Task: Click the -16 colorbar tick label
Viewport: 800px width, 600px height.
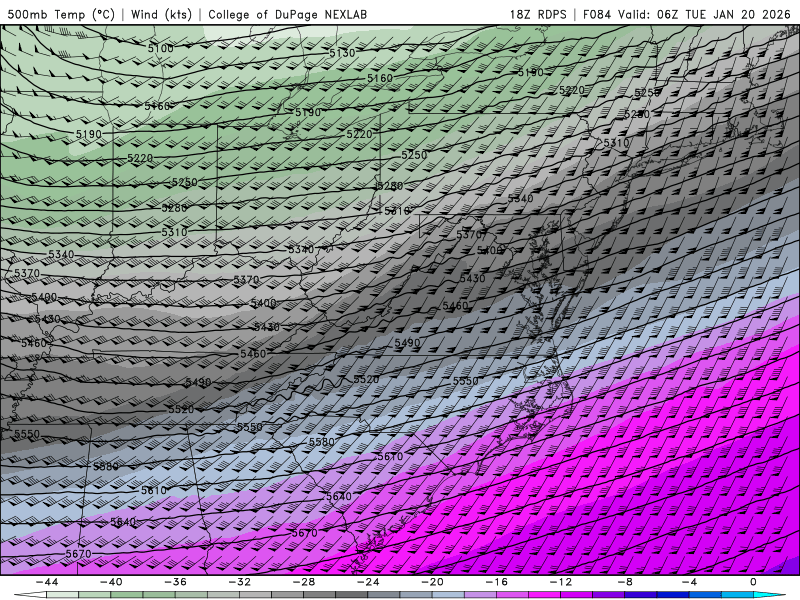Action: click(x=496, y=582)
